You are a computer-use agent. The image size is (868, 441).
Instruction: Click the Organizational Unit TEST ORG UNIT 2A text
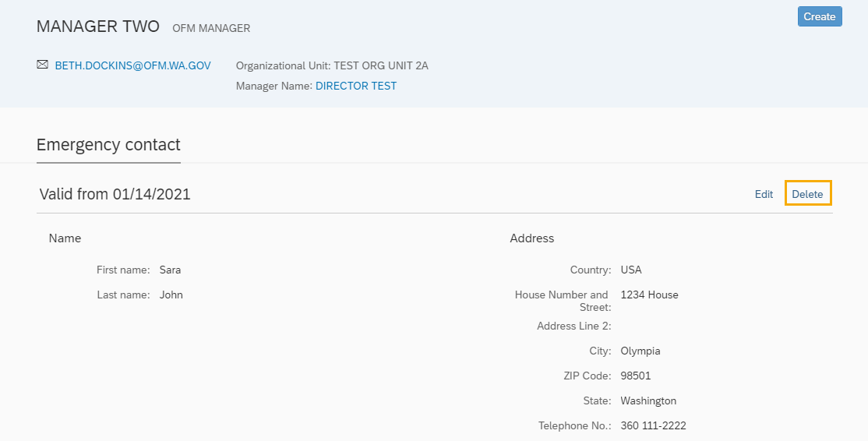332,65
